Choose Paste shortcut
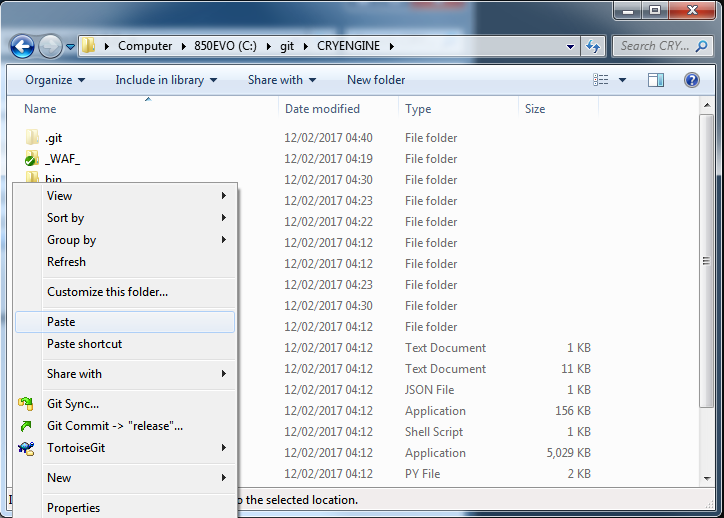This screenshot has width=724, height=518. (x=125, y=344)
